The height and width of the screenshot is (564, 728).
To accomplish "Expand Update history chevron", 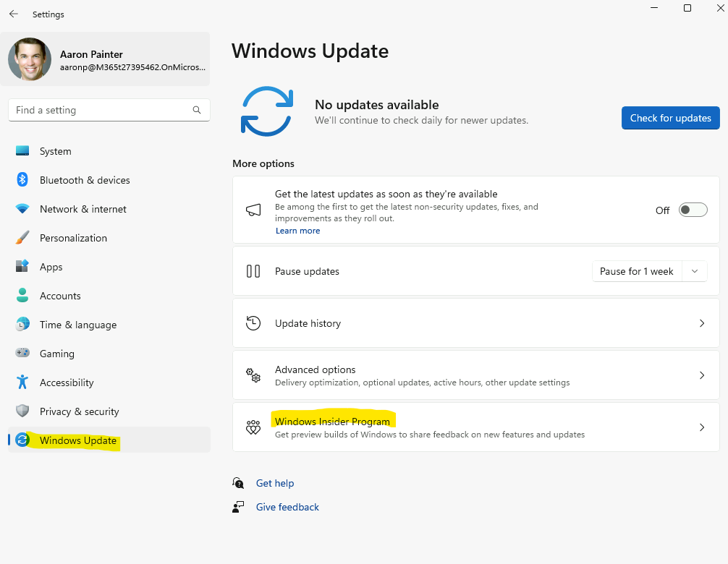I will [x=702, y=323].
